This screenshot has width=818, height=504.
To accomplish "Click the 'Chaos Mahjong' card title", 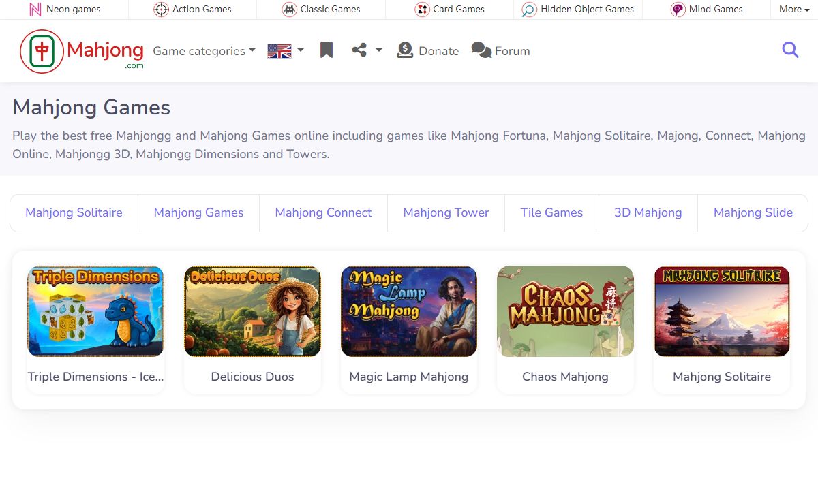I will 565,377.
